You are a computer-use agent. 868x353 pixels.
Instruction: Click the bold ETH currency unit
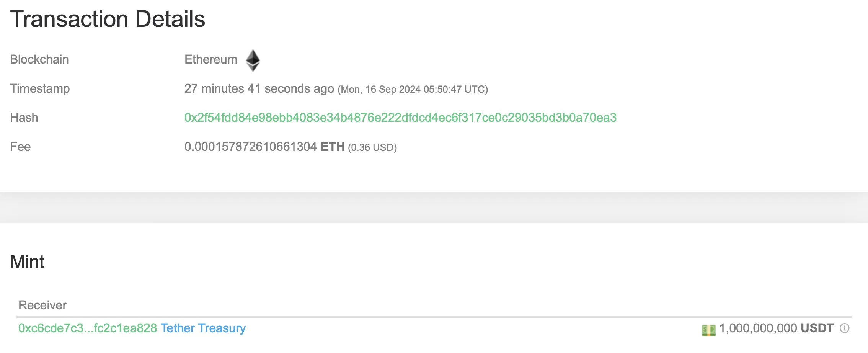click(x=333, y=147)
